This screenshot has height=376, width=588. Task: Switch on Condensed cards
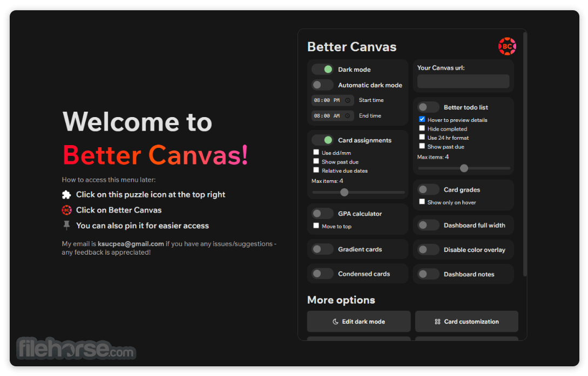[322, 274]
